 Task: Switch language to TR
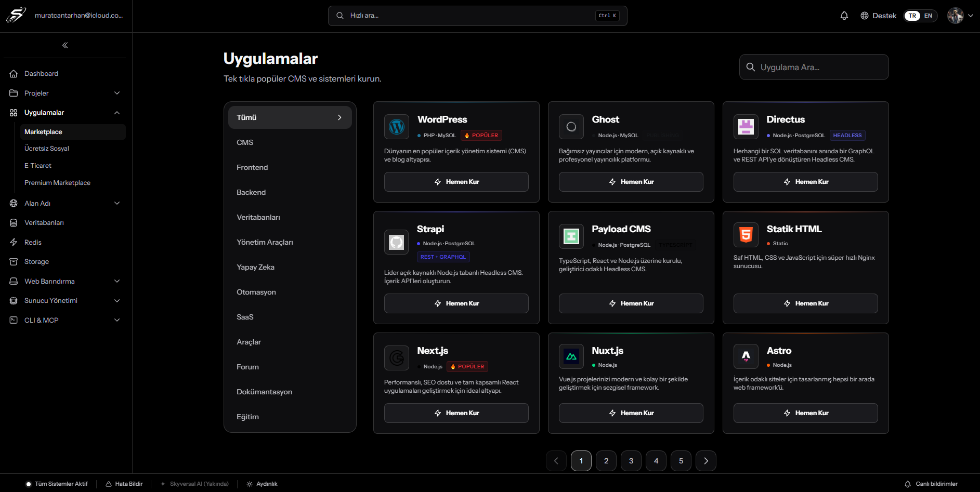(912, 16)
